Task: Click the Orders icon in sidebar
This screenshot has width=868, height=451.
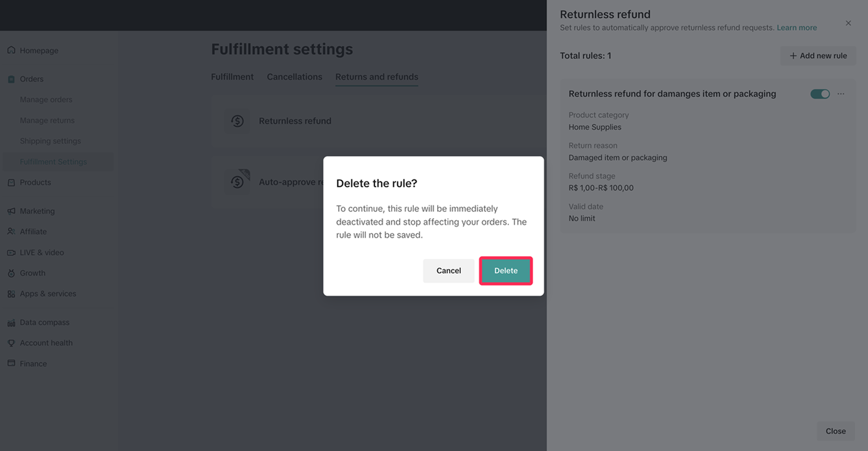Action: [11, 79]
